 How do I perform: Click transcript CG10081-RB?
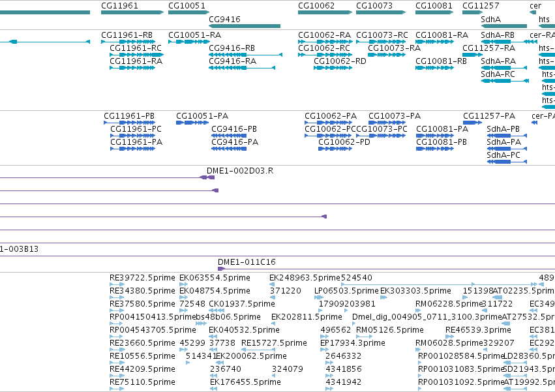point(434,68)
